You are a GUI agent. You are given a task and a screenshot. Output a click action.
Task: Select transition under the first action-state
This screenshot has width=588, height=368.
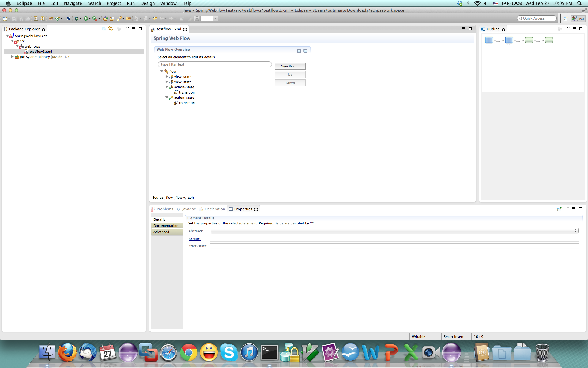(187, 92)
